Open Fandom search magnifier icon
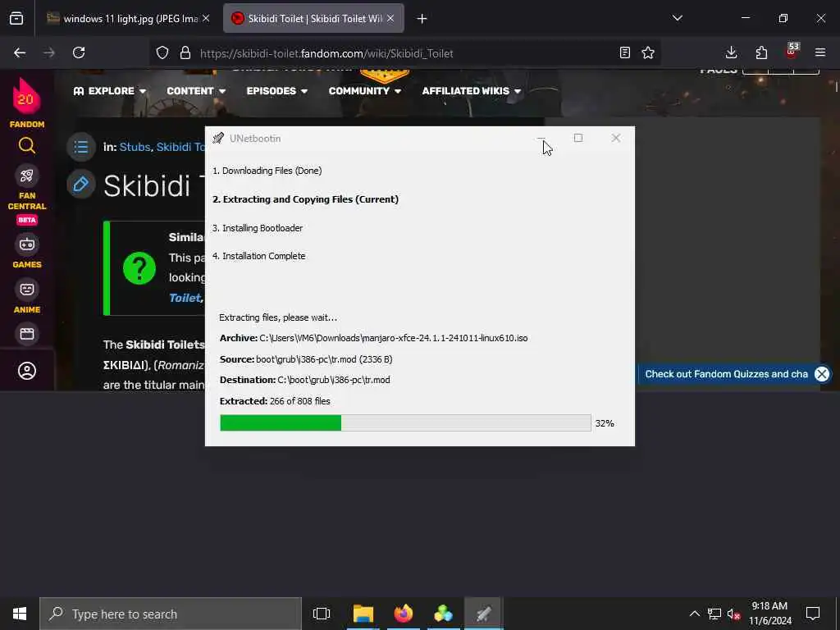The height and width of the screenshot is (630, 840). tap(27, 145)
